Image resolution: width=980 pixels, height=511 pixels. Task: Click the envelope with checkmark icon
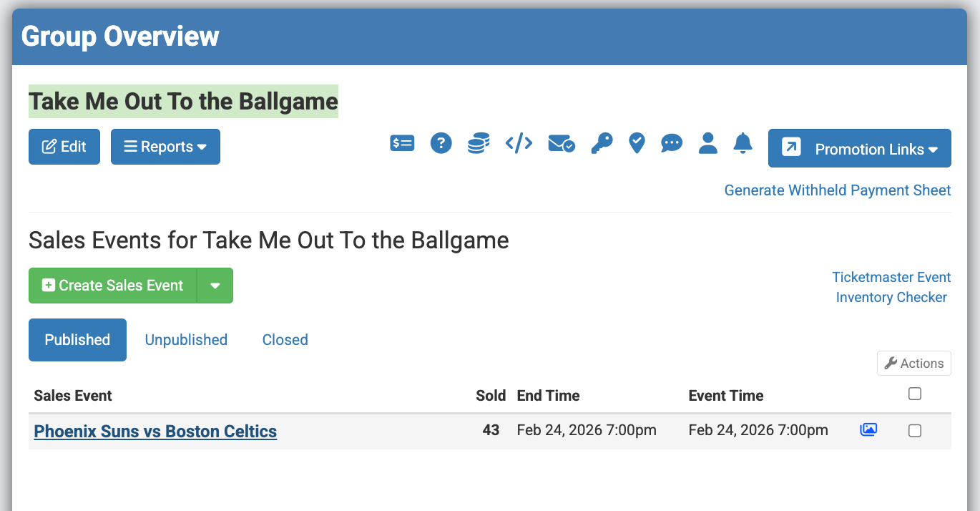coord(561,144)
